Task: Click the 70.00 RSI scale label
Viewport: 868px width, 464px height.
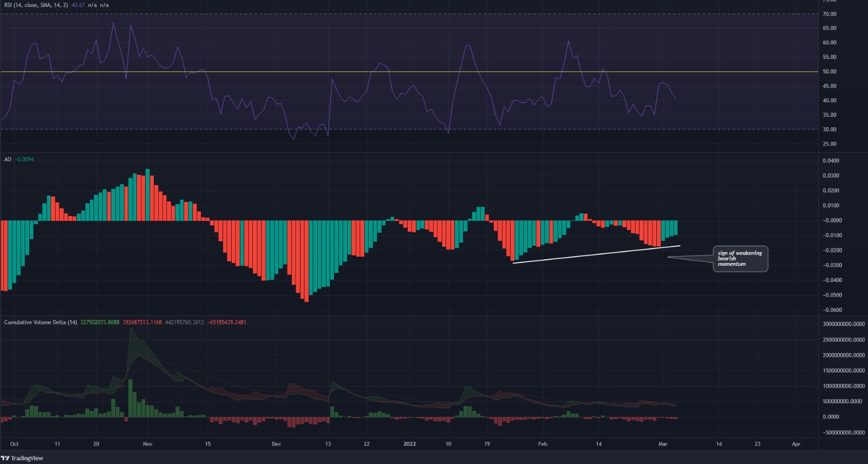Action: [x=829, y=14]
